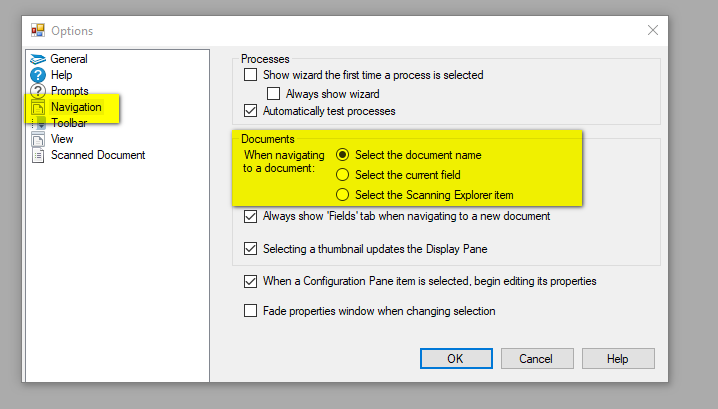Click the Navigation category icon
This screenshot has width=718, height=409.
(38, 107)
